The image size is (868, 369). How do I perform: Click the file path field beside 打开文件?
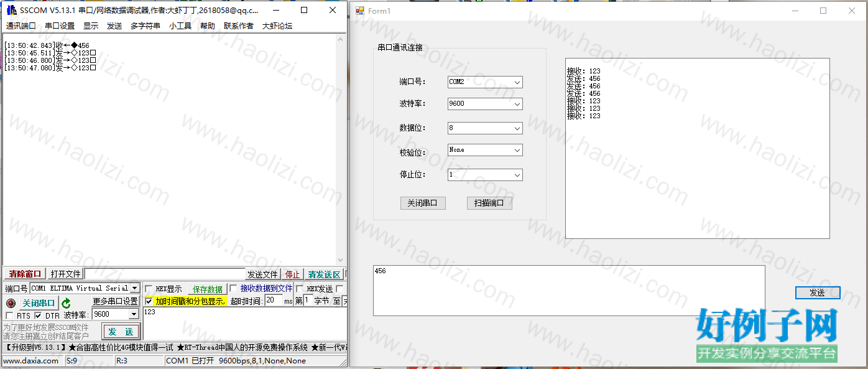(x=165, y=274)
